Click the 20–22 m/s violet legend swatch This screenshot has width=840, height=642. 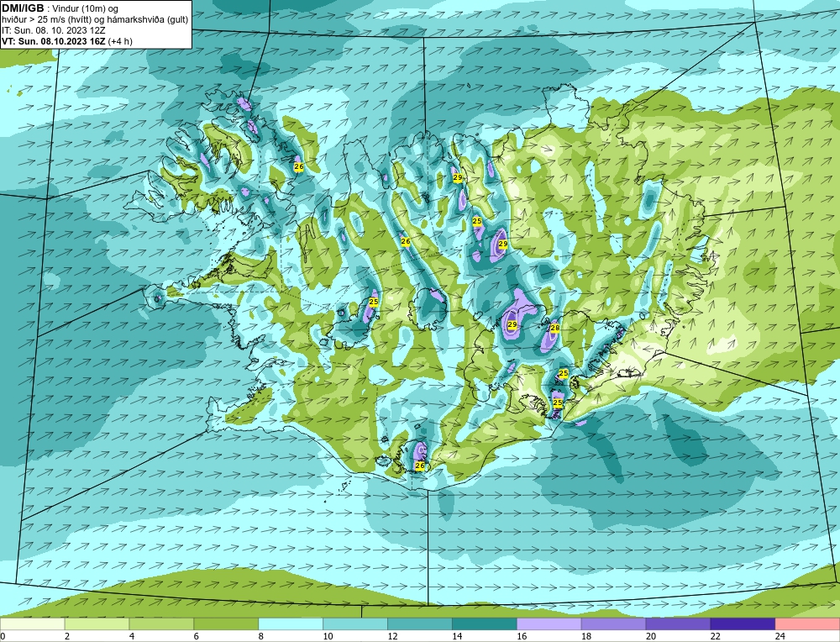coord(678,624)
